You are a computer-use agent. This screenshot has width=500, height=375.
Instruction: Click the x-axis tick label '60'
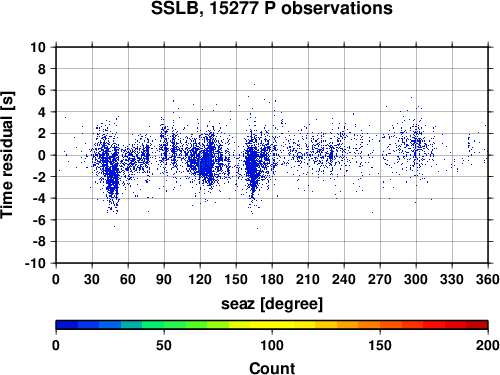tap(128, 279)
